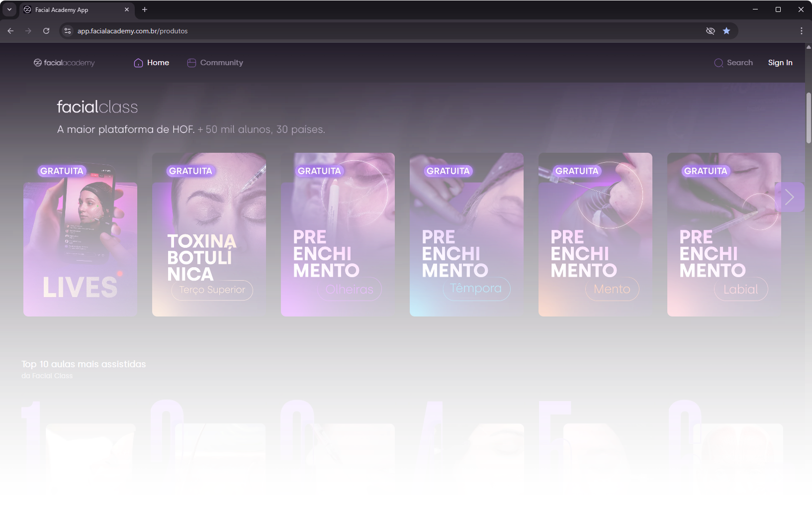Click the facialacademy logo
812x520 pixels.
coord(64,63)
